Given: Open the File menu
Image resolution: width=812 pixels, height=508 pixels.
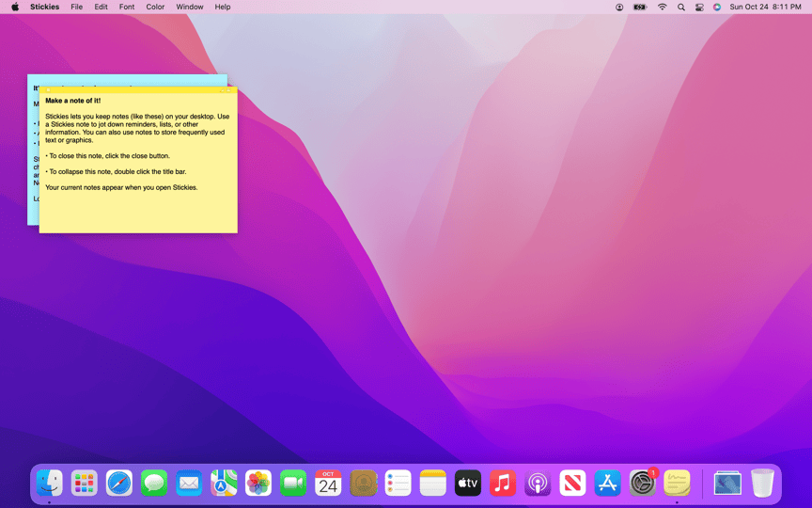Looking at the screenshot, I should click(77, 7).
